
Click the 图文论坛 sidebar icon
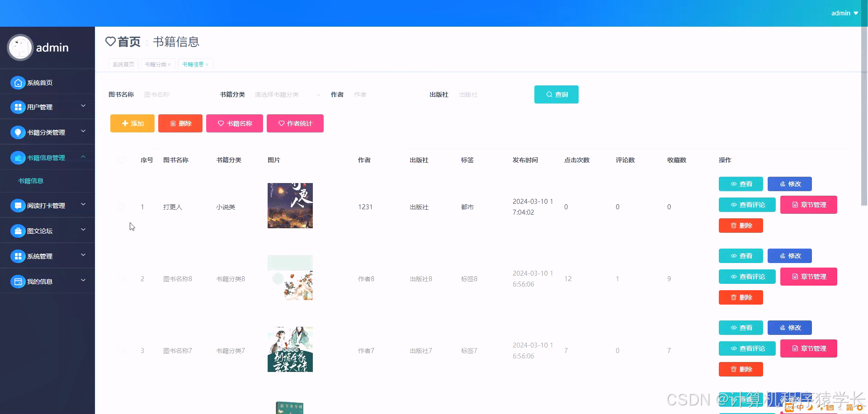(x=18, y=231)
